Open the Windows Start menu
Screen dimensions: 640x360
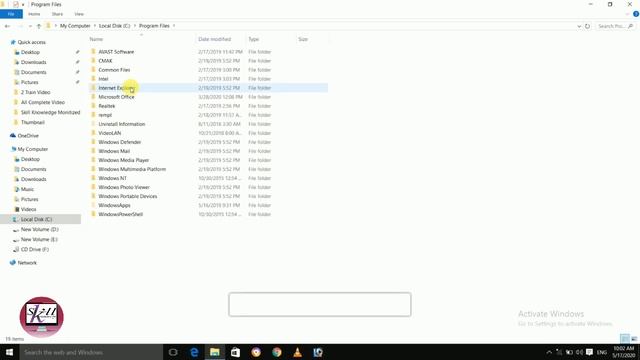point(9,352)
